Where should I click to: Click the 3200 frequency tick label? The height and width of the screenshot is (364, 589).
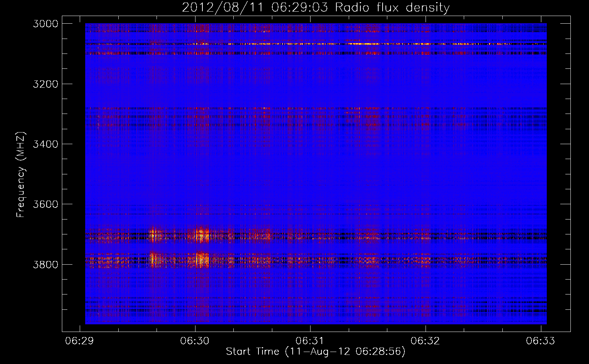tap(46, 84)
